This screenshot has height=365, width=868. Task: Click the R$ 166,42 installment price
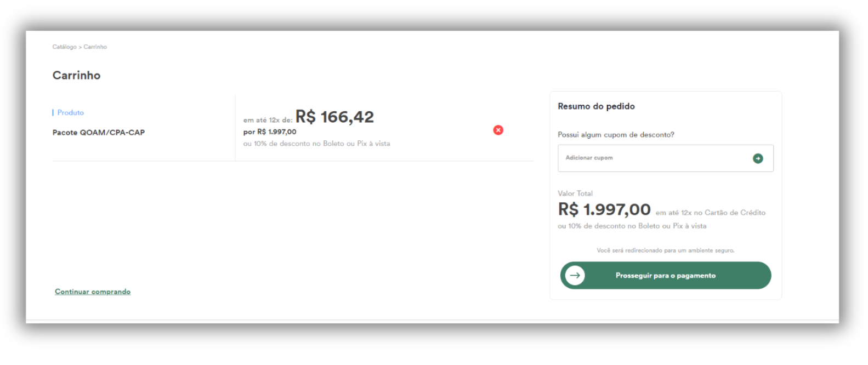coord(334,117)
